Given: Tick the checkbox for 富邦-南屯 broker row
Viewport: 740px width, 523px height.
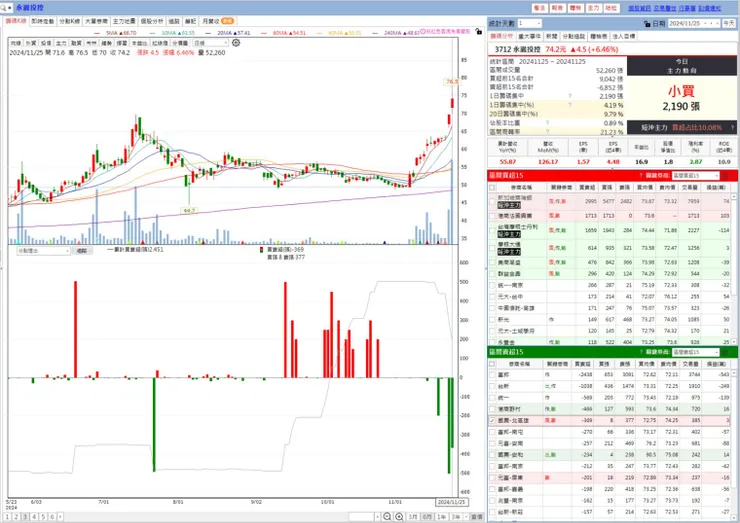Looking at the screenshot, I should (492, 432).
